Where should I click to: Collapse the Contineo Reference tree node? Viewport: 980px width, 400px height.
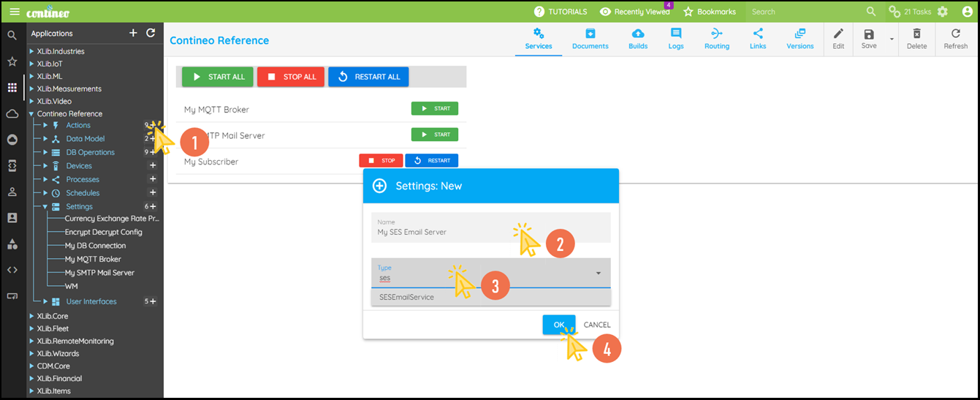31,114
